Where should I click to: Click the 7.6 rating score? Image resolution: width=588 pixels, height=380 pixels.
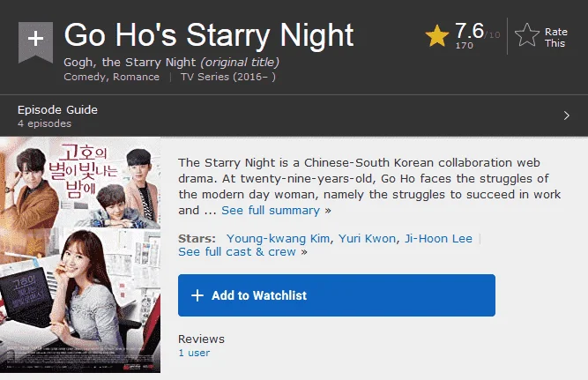coord(469,31)
